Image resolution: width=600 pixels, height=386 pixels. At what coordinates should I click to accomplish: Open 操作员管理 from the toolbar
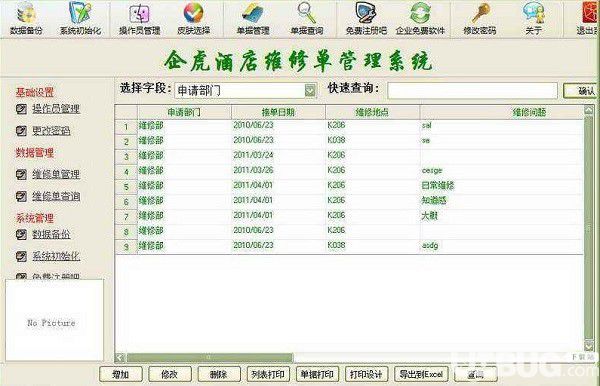[x=139, y=18]
